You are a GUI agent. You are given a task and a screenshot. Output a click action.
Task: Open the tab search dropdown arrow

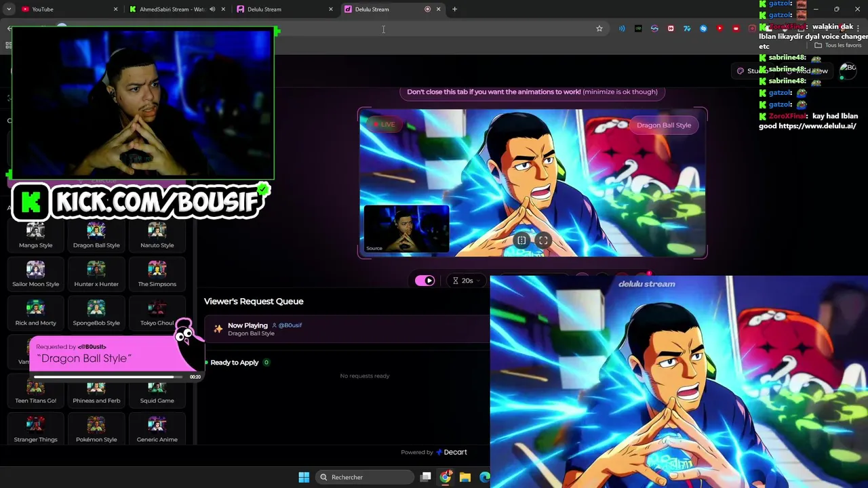pyautogui.click(x=9, y=9)
